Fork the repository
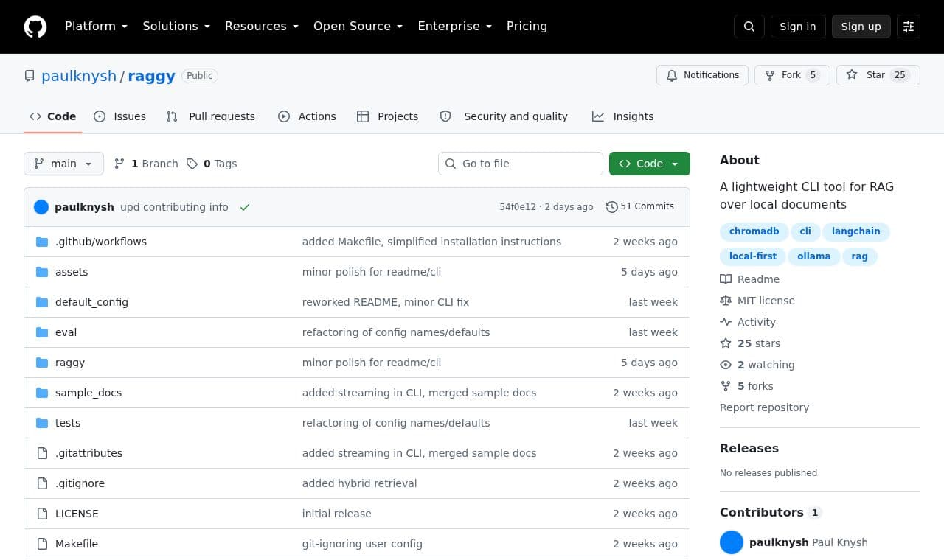Image resolution: width=944 pixels, height=560 pixels. (792, 75)
